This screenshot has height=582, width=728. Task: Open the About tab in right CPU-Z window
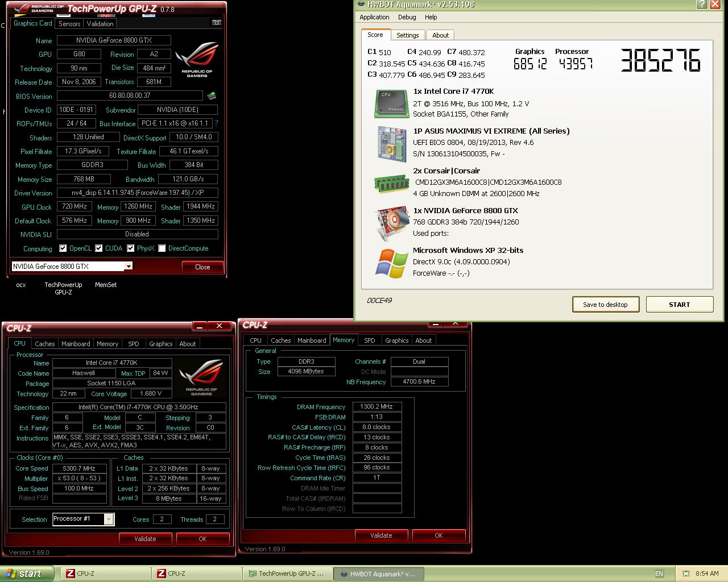[424, 340]
